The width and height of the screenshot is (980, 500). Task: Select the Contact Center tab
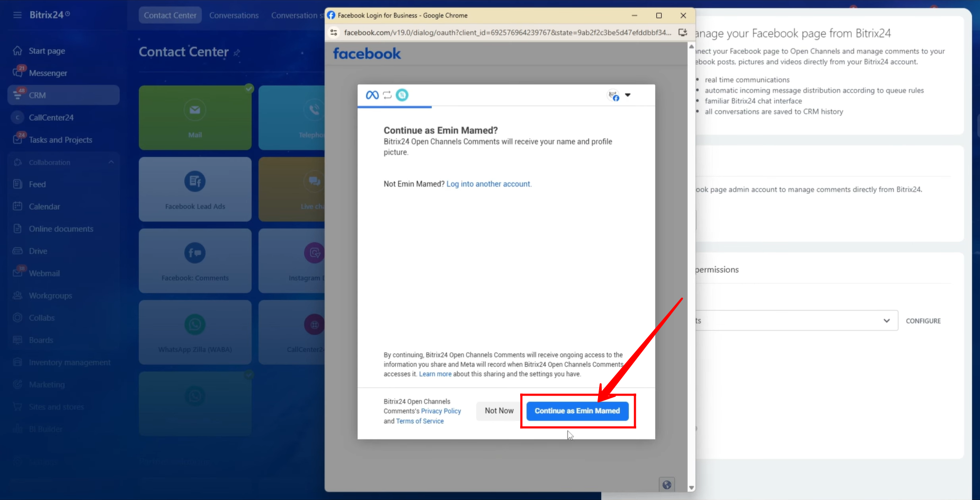(170, 15)
